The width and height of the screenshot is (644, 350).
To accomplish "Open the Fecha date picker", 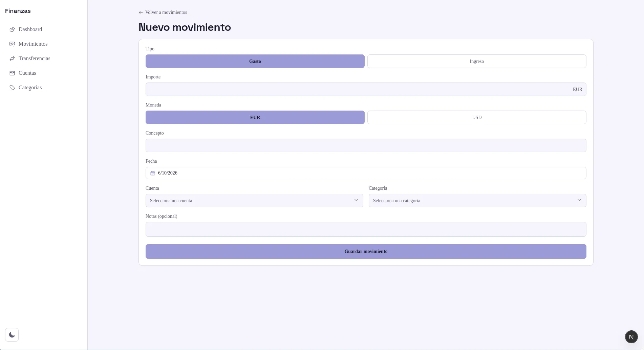I will (366, 173).
